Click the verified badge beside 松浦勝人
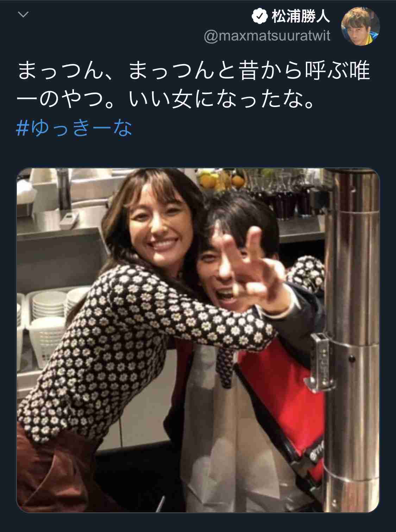 (x=260, y=17)
